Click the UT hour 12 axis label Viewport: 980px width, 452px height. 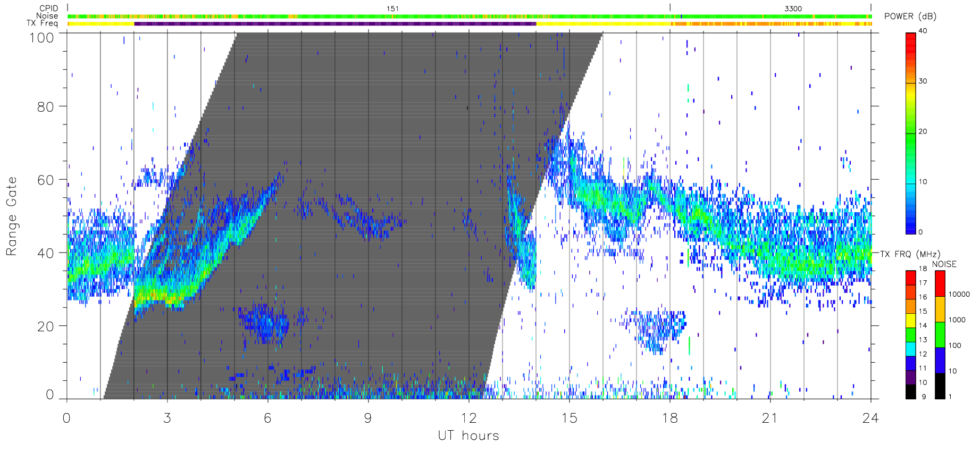pyautogui.click(x=468, y=418)
